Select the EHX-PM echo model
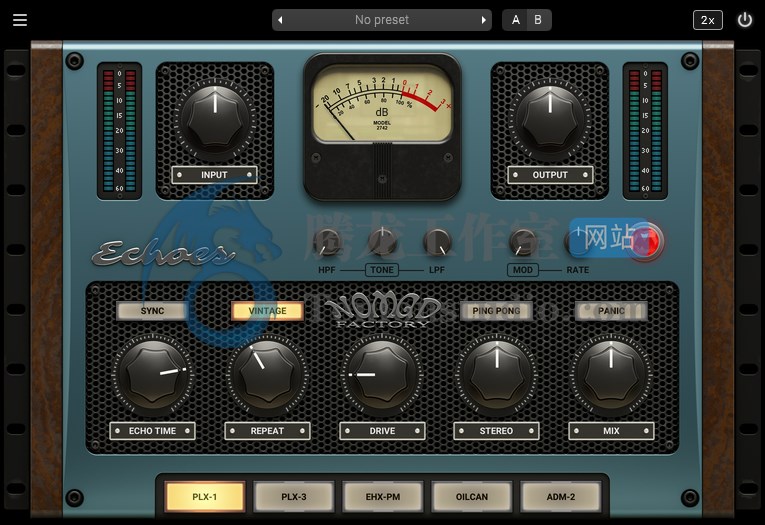Image resolution: width=765 pixels, height=525 pixels. pos(383,497)
